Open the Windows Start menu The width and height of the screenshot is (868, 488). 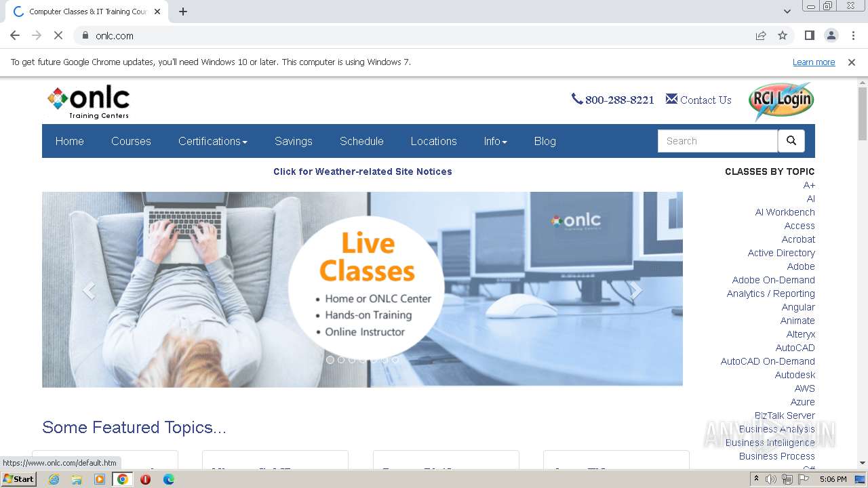click(x=19, y=479)
